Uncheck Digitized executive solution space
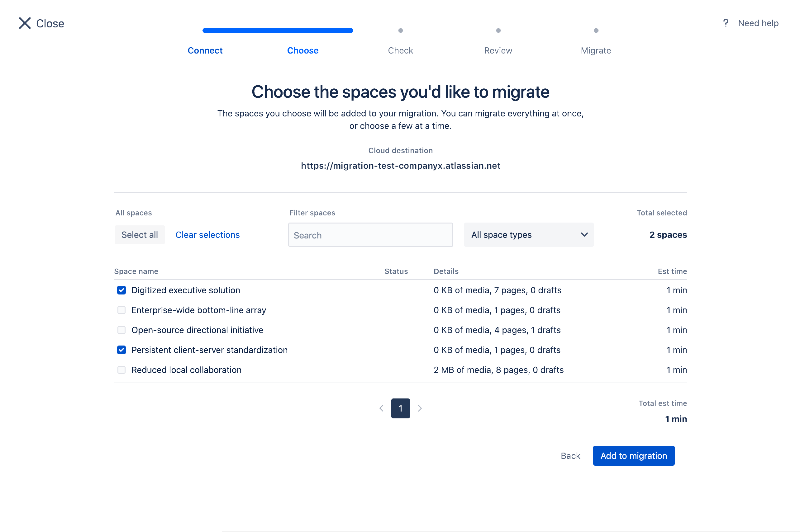Screen dimensions: 800x532 (121, 290)
